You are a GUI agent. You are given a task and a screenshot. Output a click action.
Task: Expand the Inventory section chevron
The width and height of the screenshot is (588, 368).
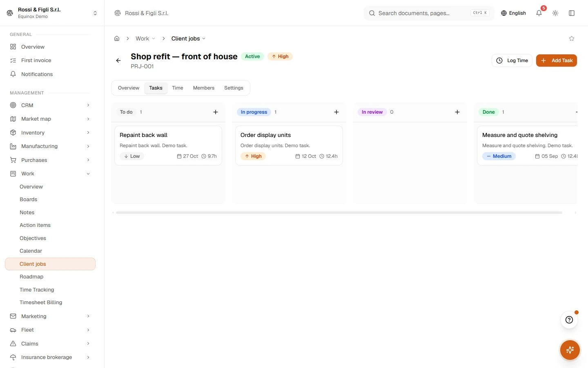[x=88, y=132]
